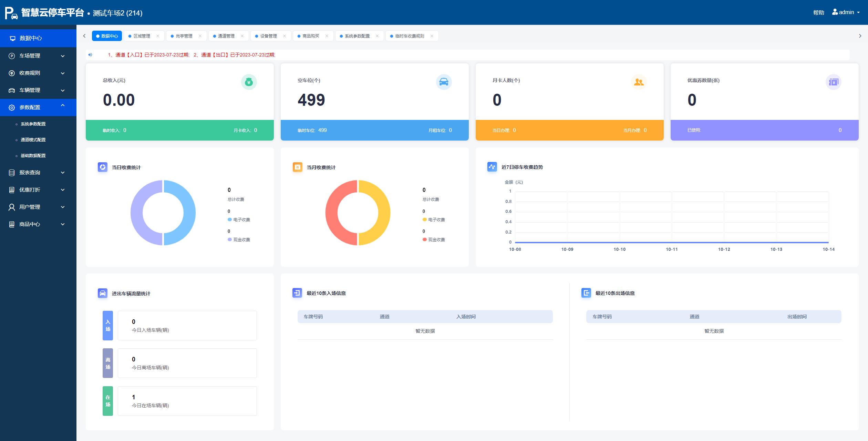The width and height of the screenshot is (868, 441).
Task: Click the recent entry records icon
Action: 297,293
